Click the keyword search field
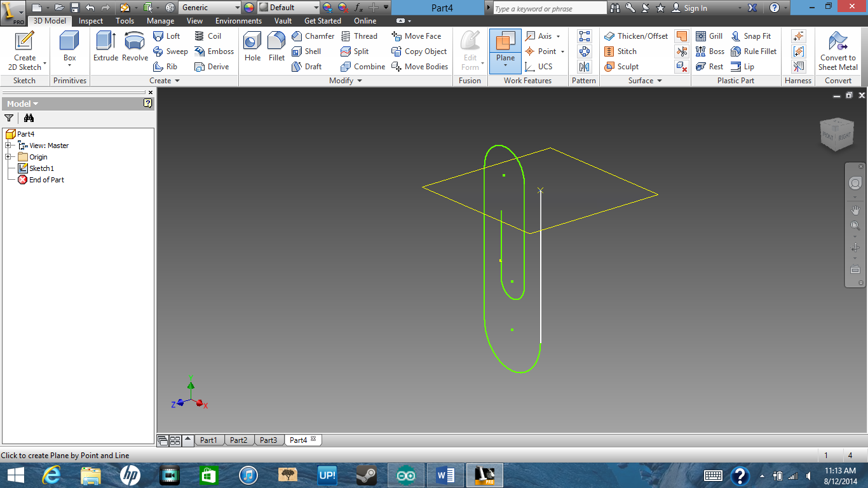Screen dimensions: 868x488 pyautogui.click(x=550, y=8)
